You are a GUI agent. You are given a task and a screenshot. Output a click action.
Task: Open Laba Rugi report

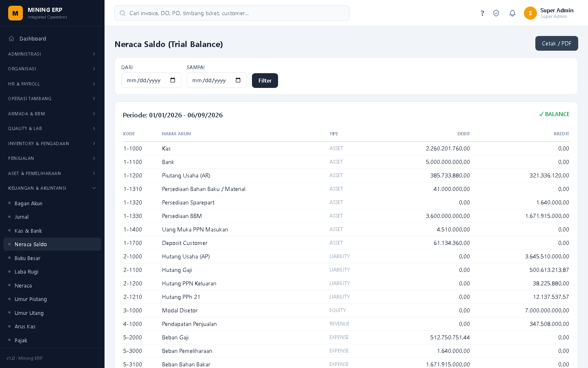pos(52,272)
